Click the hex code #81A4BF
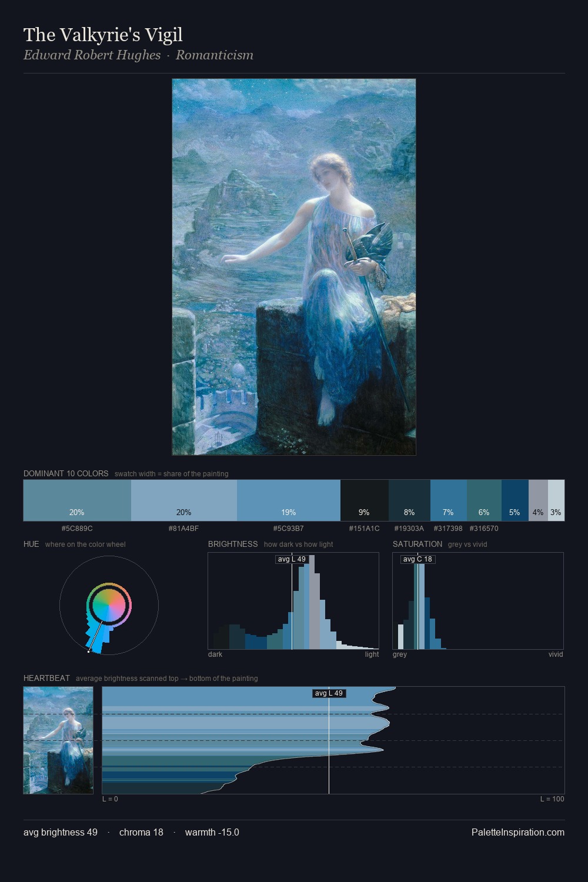 point(183,529)
